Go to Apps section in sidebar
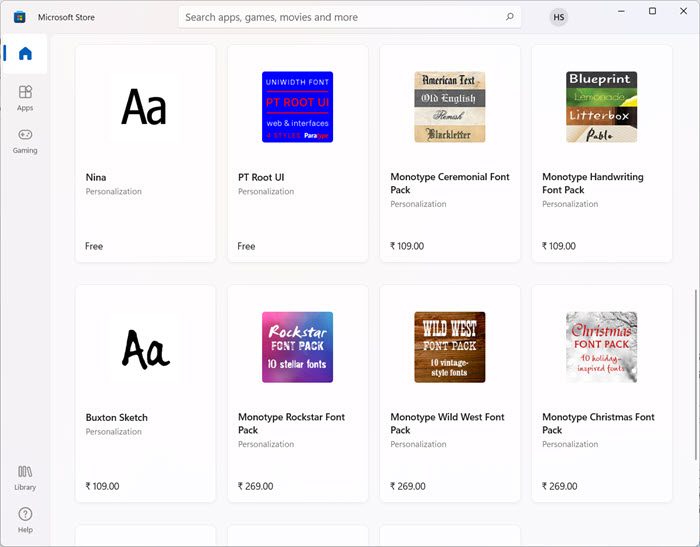 pos(25,98)
